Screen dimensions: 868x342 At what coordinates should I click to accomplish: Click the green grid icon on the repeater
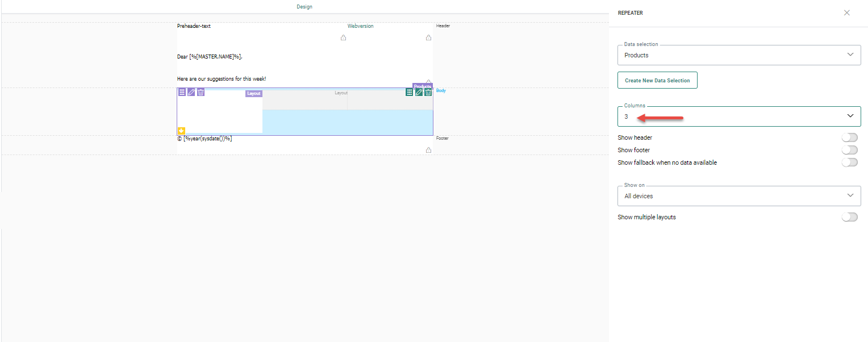(409, 92)
